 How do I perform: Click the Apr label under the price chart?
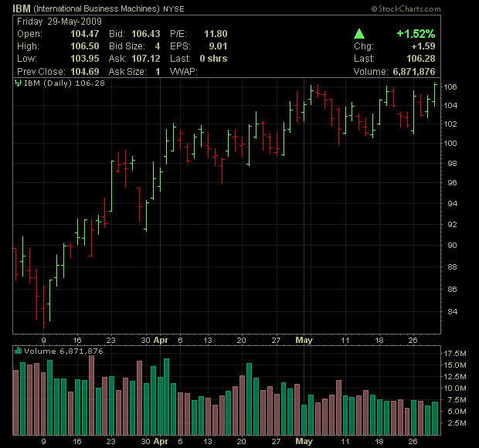coord(161,340)
